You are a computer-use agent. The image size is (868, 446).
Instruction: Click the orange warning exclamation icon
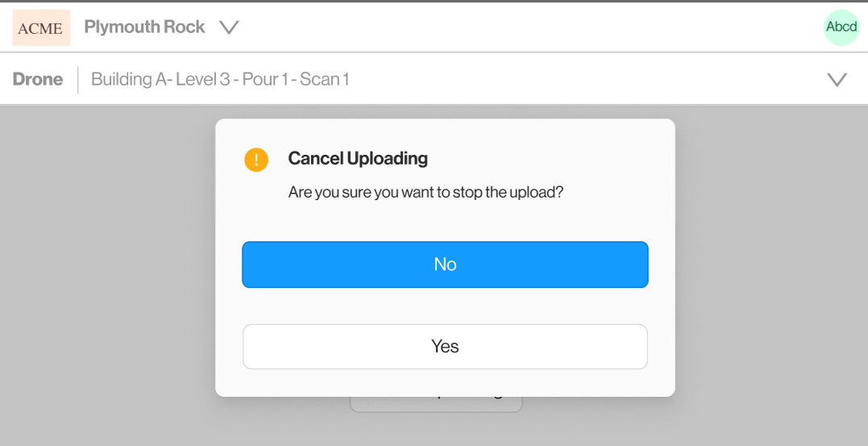255,160
